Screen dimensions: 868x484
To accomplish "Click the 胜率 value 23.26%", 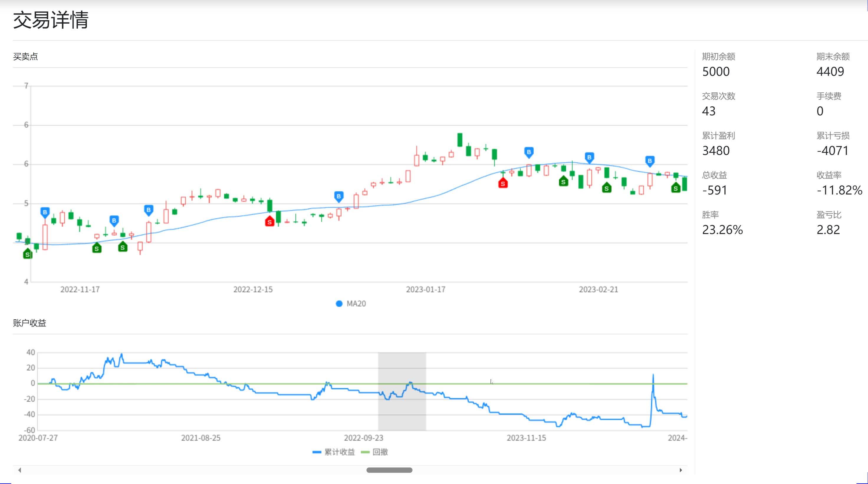I will pos(722,230).
